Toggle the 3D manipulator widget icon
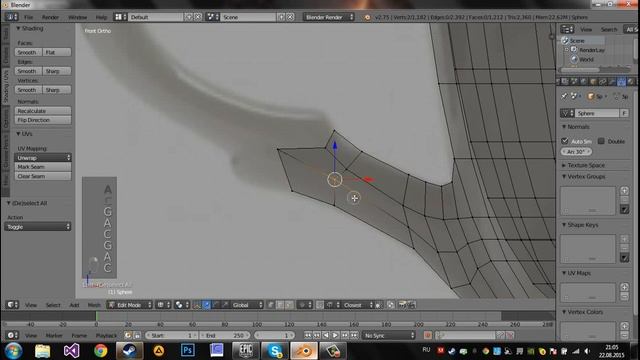 (x=197, y=305)
